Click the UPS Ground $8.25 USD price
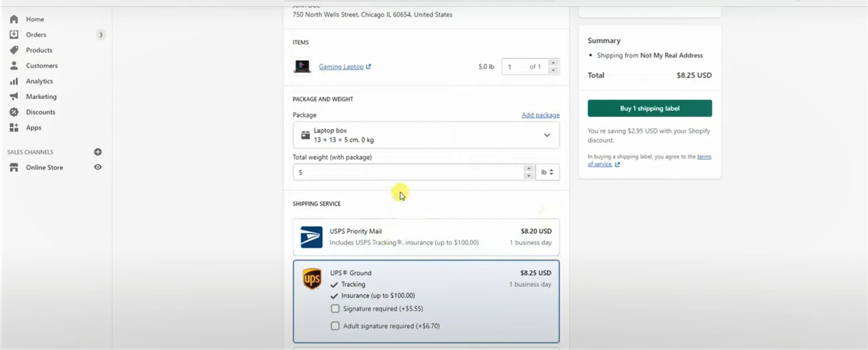The height and width of the screenshot is (350, 868). 536,273
